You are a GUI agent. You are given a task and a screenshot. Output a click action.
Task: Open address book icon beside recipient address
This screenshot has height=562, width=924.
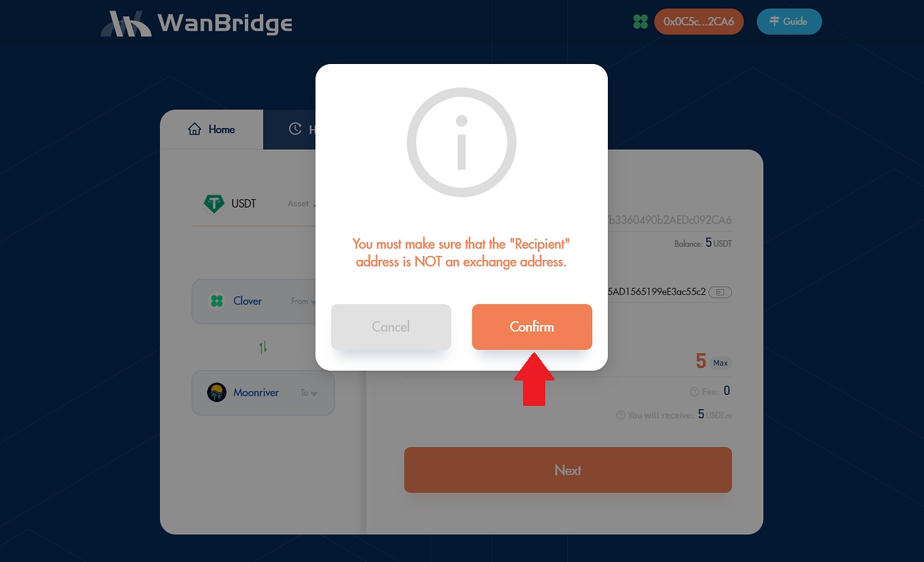720,291
